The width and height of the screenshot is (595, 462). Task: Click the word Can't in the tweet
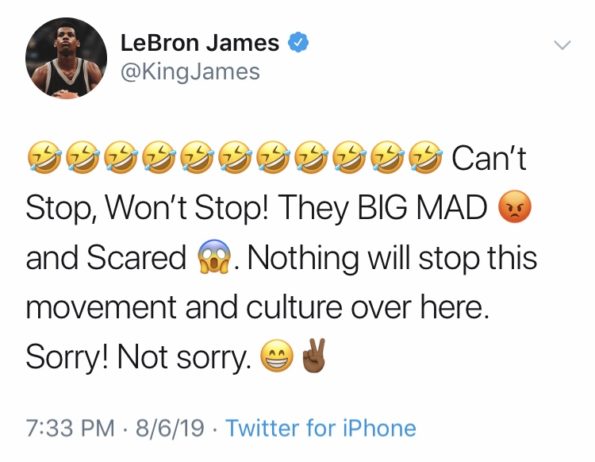click(489, 158)
